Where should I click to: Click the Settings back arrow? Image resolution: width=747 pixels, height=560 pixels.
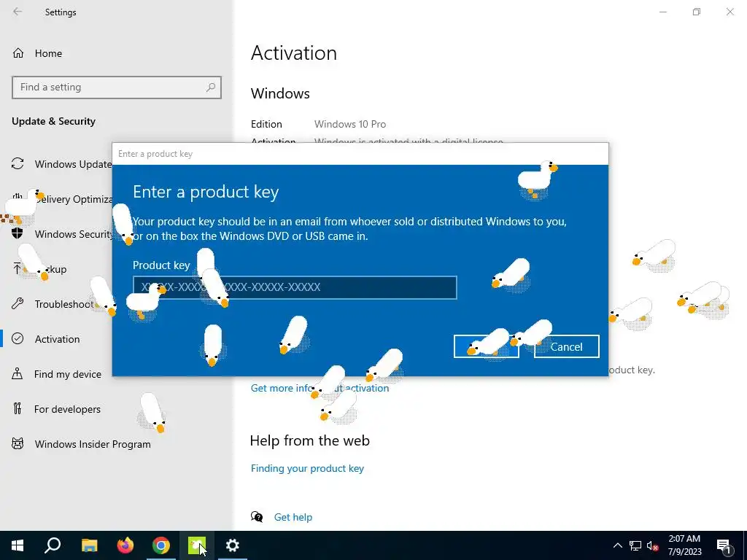pyautogui.click(x=18, y=12)
